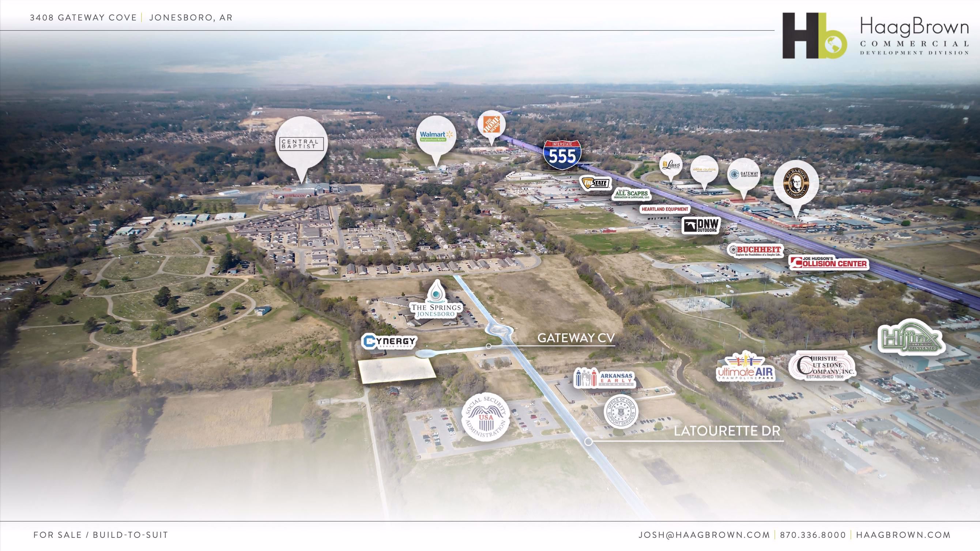
Task: Select the Christie Cut Stone Company logo
Action: [822, 366]
